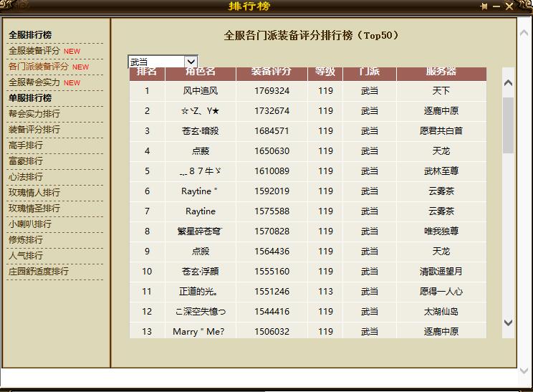Select character name こ深空失憶つ
The image size is (533, 392).
click(x=201, y=312)
